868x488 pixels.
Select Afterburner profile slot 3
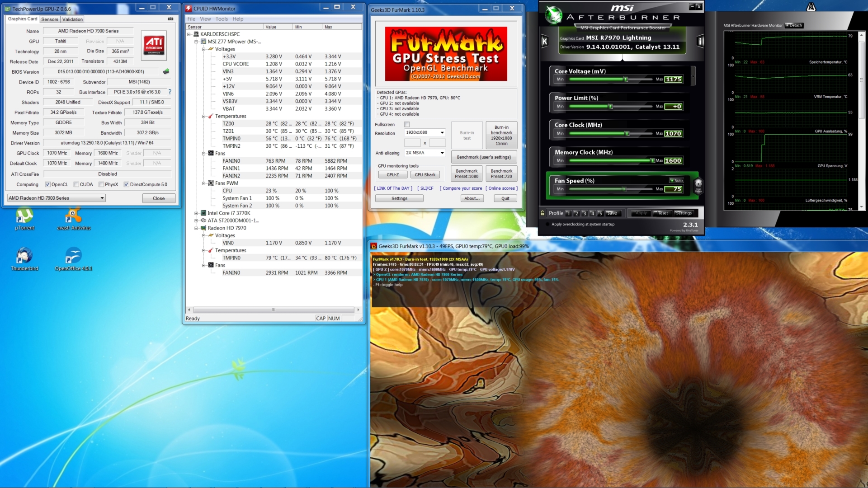pyautogui.click(x=584, y=213)
